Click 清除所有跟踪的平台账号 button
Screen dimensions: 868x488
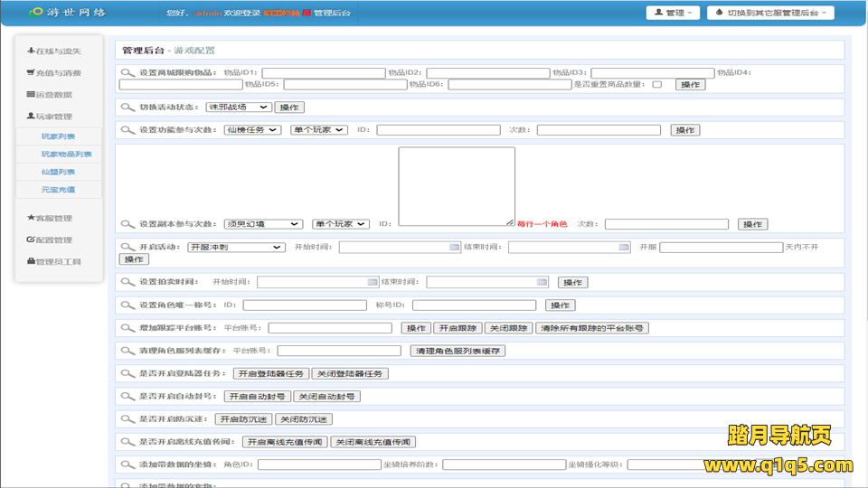coord(592,328)
